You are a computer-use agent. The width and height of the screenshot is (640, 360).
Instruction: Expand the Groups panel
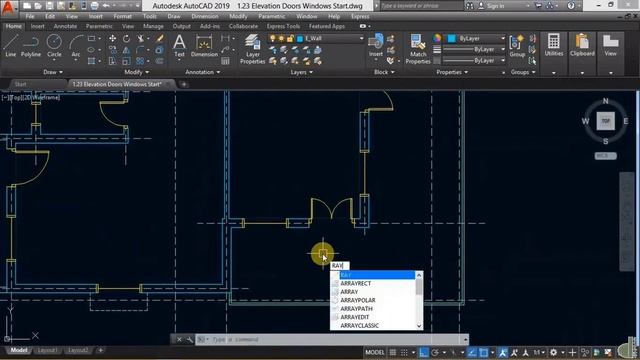tap(523, 72)
